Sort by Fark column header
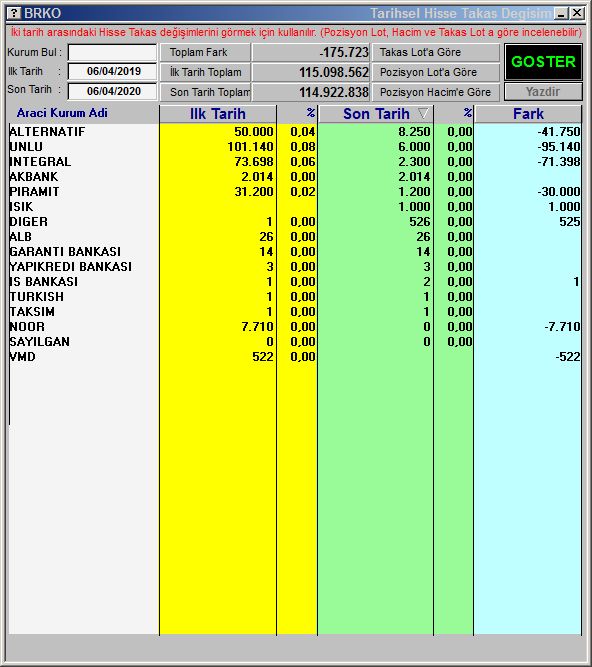This screenshot has height=667, width=592. click(x=528, y=114)
